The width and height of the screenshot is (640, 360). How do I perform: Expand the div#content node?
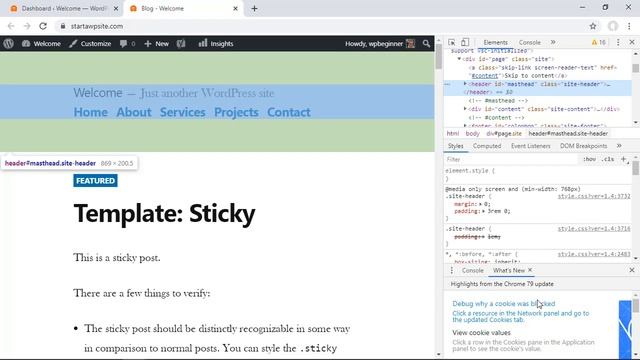point(465,109)
